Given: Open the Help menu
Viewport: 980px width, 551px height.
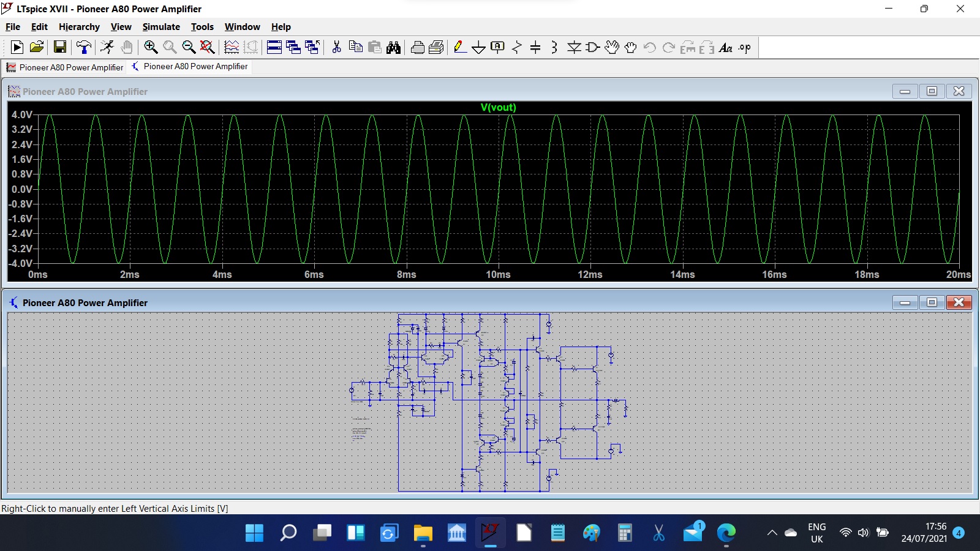Looking at the screenshot, I should (x=281, y=27).
